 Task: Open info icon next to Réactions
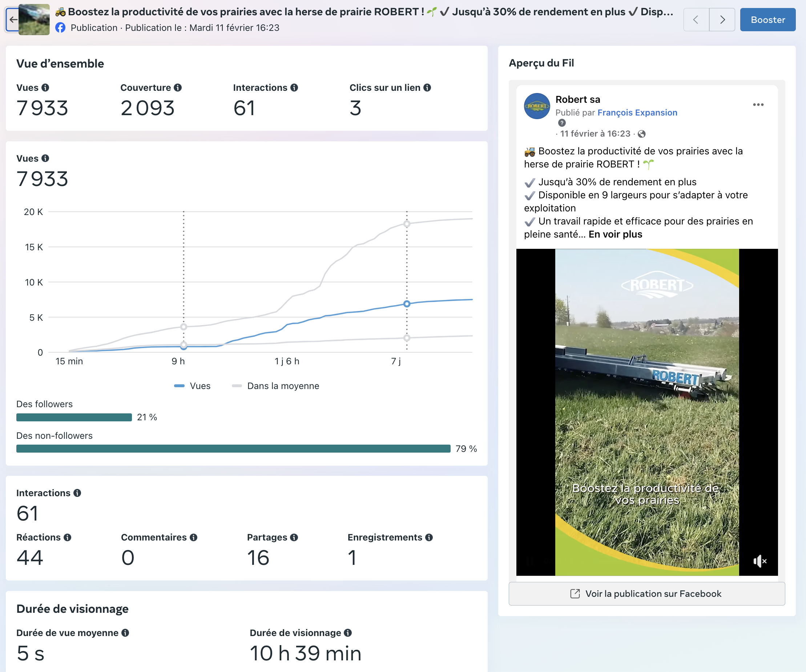[x=68, y=537]
